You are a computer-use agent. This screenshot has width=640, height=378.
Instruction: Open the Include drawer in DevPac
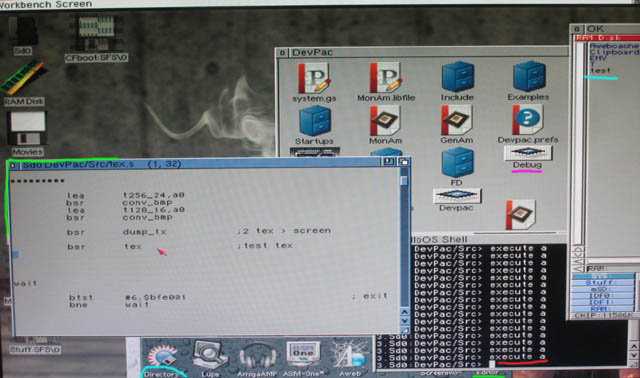point(457,81)
